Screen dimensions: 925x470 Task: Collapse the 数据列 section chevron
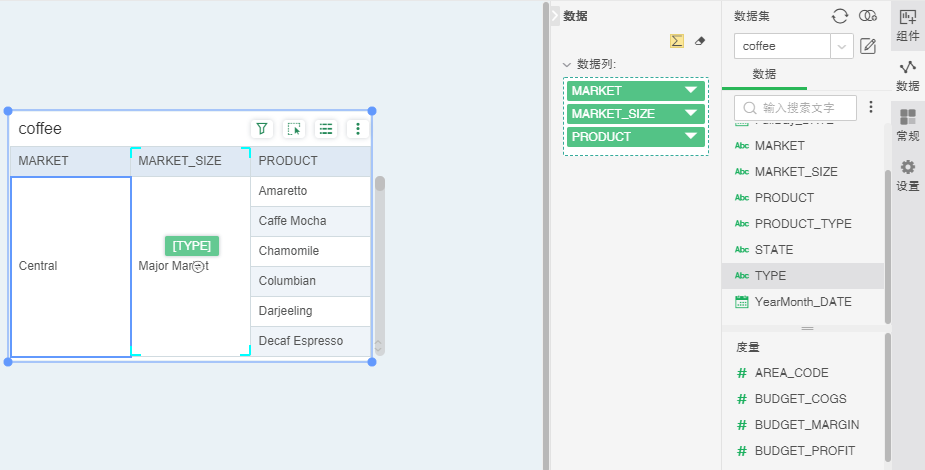pyautogui.click(x=567, y=64)
